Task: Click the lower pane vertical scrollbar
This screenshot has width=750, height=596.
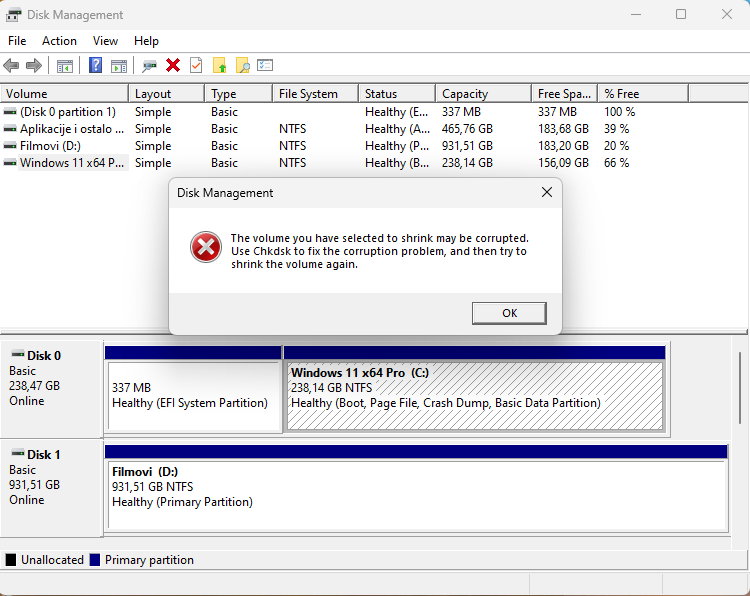Action: click(739, 387)
